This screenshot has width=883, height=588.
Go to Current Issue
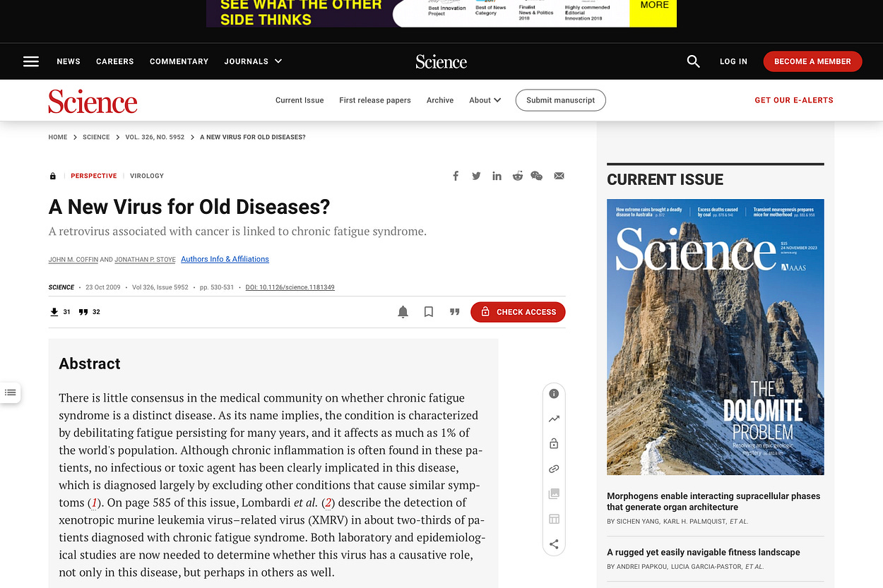300,100
